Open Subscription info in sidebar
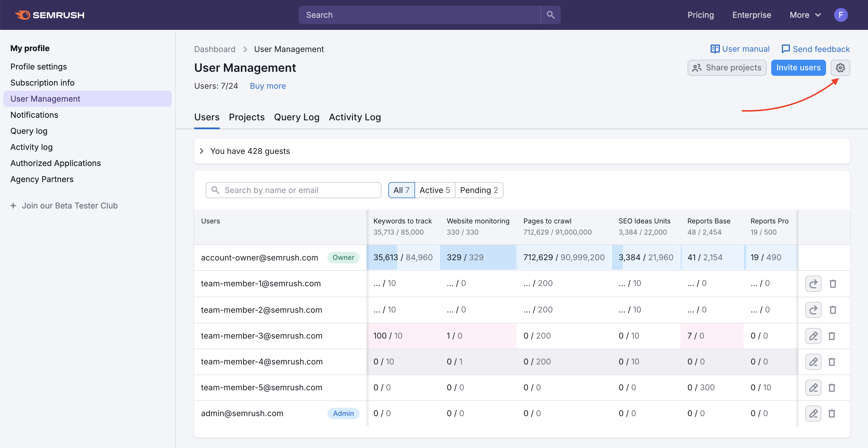The width and height of the screenshot is (868, 448). 43,82
